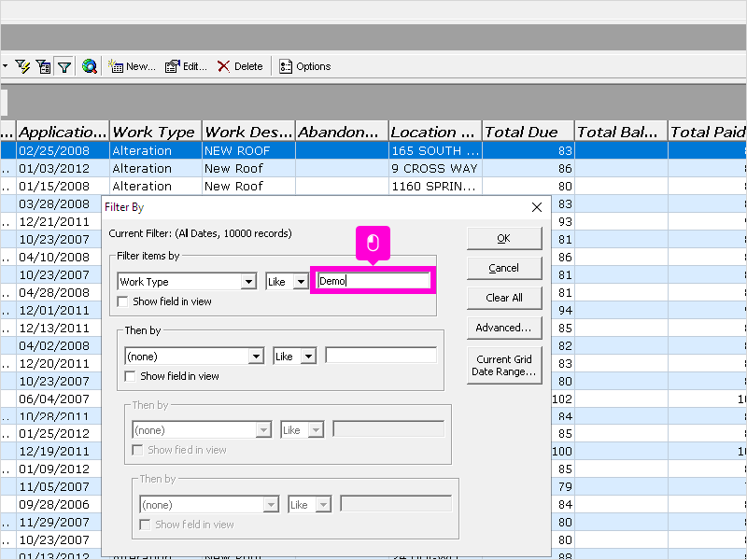Open the Work Type field dropdown

248,282
